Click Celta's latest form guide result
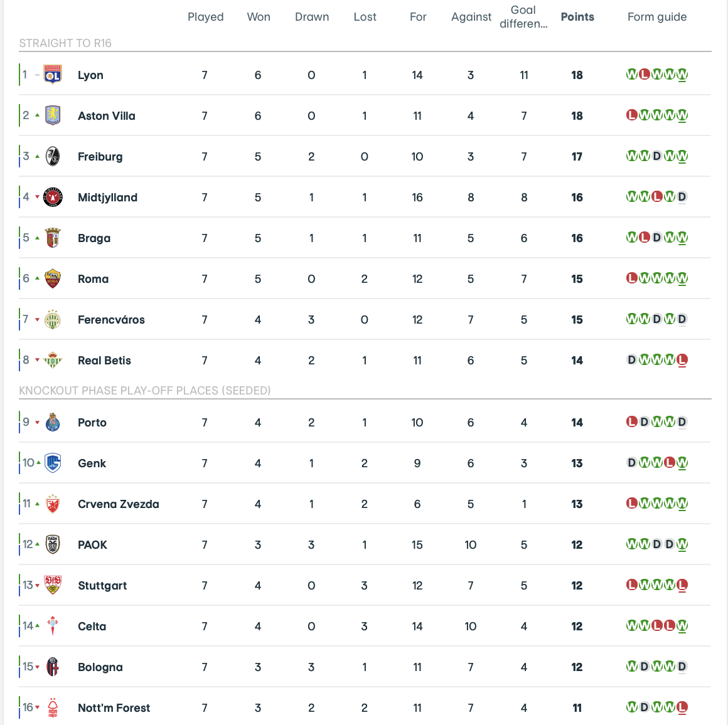 [x=682, y=626]
